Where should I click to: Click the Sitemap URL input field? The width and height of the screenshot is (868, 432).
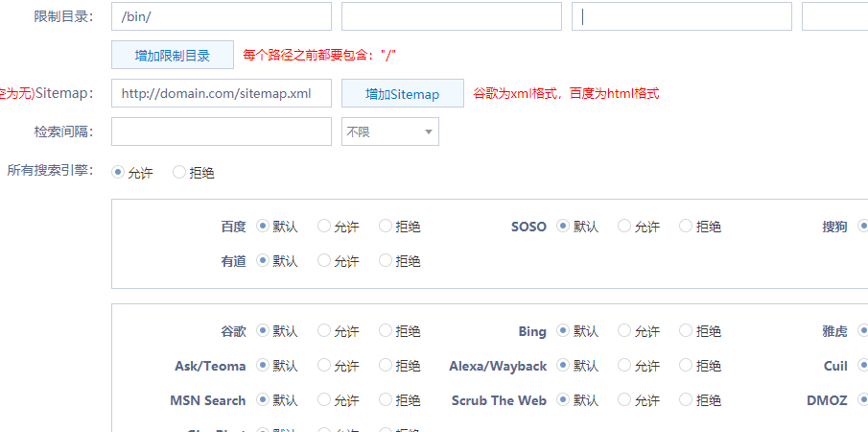(222, 93)
